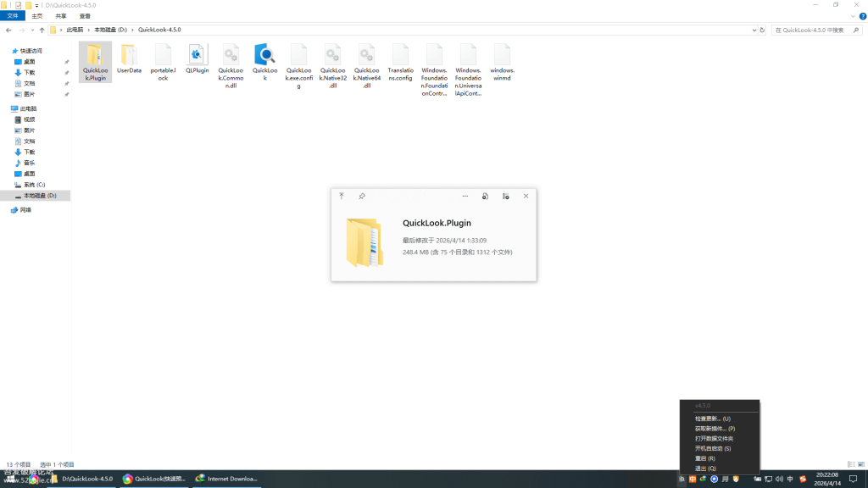Select Translations.config file

(x=400, y=63)
